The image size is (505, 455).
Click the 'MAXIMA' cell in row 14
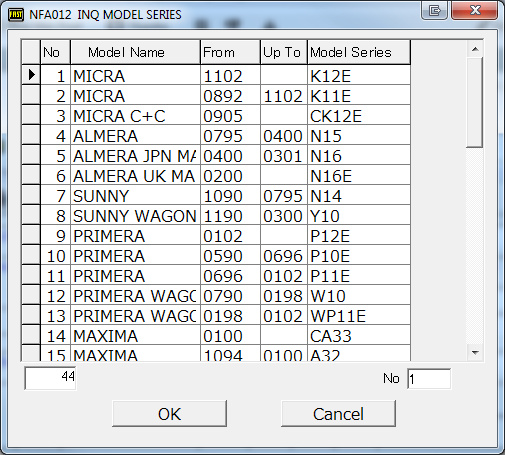click(135, 335)
